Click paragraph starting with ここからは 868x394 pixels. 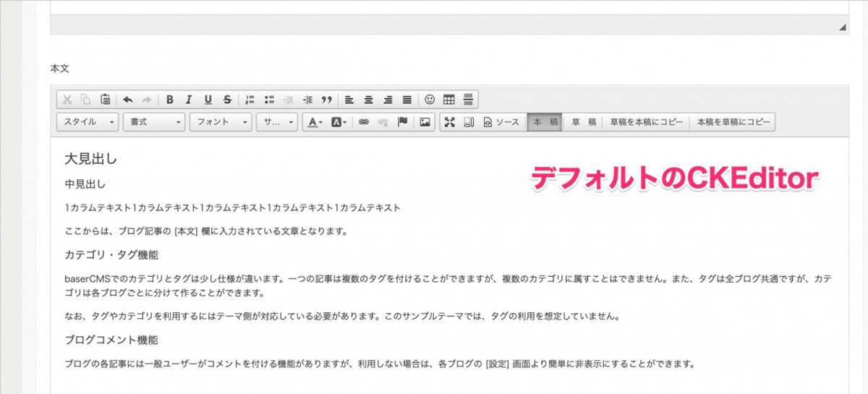(207, 232)
